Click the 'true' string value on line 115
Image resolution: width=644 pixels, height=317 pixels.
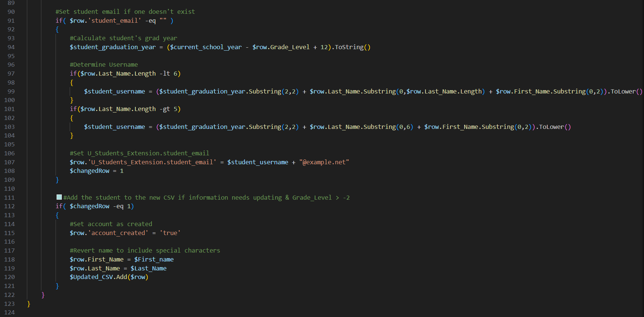170,233
